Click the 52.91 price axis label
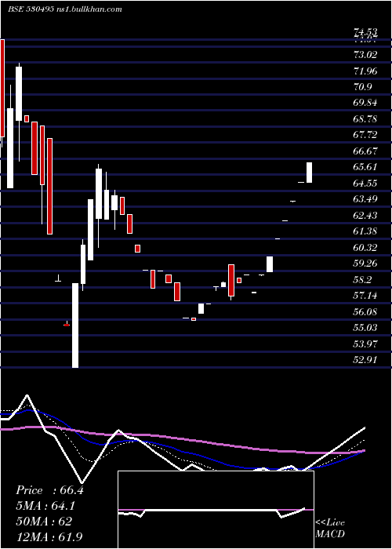 (x=365, y=359)
